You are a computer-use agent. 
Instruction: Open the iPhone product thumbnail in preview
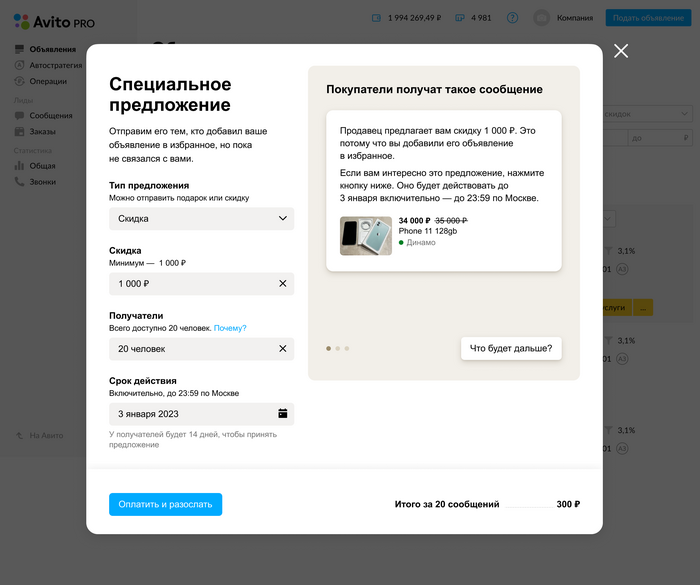coord(366,236)
